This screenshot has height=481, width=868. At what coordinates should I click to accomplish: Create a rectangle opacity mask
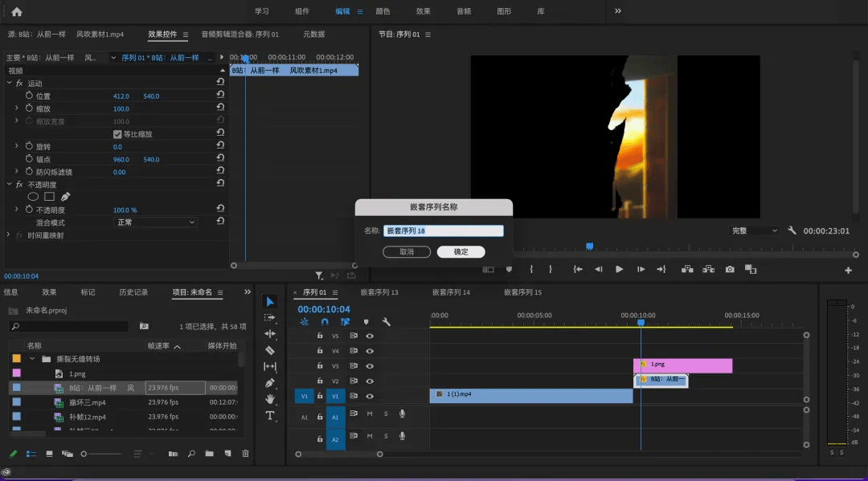coord(49,197)
